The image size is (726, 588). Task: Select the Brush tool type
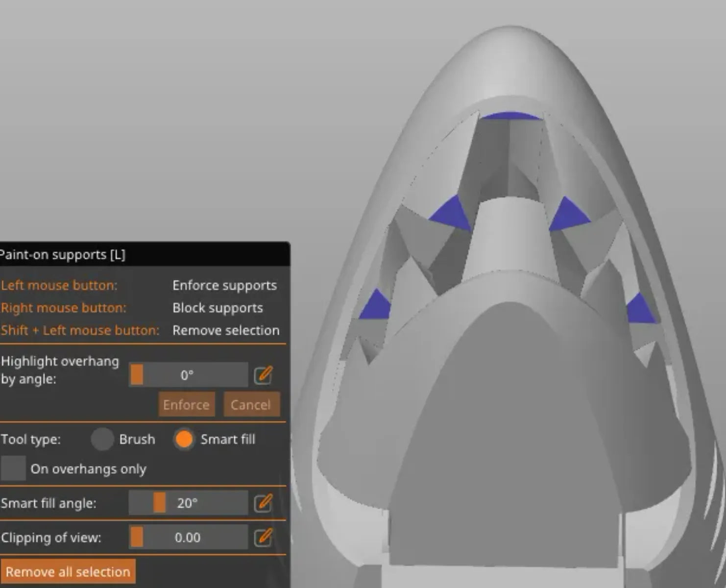(102, 439)
